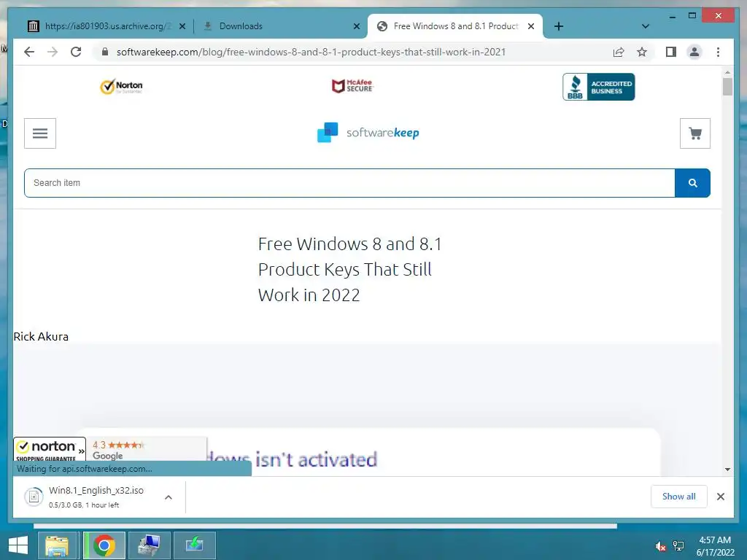747x560 pixels.
Task: Click the page title heading text
Action: pos(350,270)
